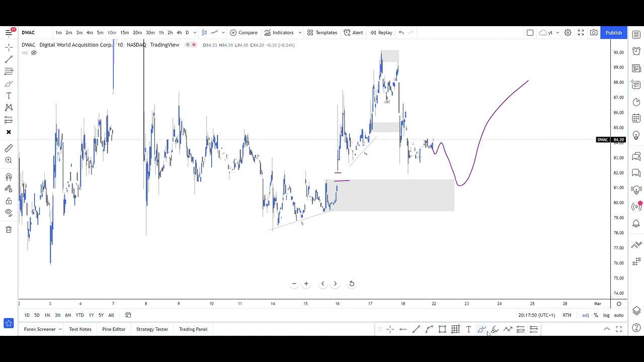Hide all drawings with the eye icon
The image size is (644, 362).
tap(9, 212)
